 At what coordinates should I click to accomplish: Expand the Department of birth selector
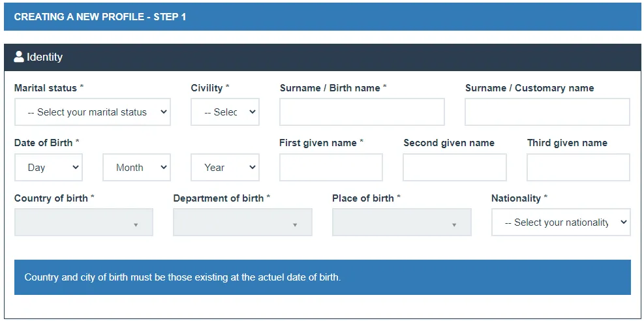(x=242, y=222)
